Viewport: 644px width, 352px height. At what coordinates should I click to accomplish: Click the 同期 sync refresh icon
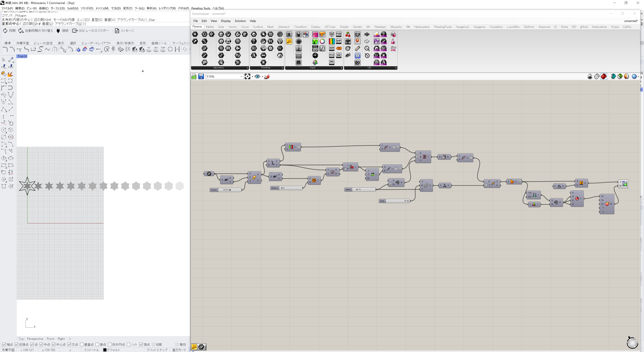pyautogui.click(x=5, y=31)
